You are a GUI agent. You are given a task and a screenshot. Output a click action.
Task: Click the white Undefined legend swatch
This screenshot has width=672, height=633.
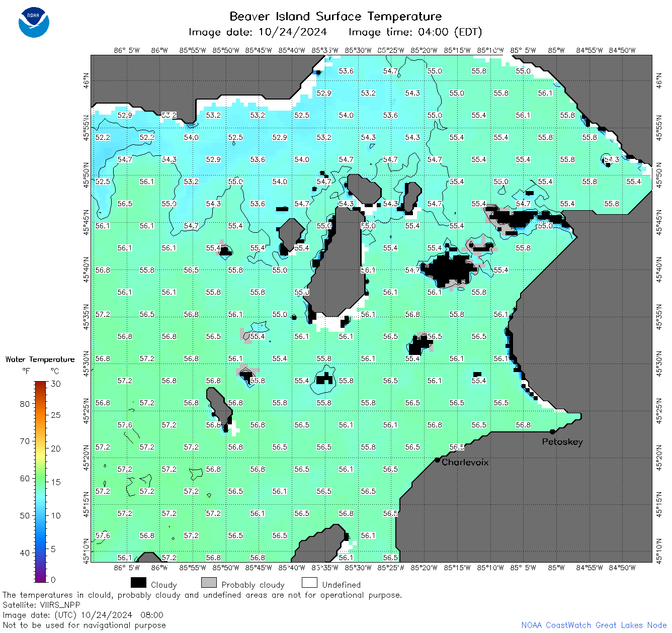click(309, 583)
